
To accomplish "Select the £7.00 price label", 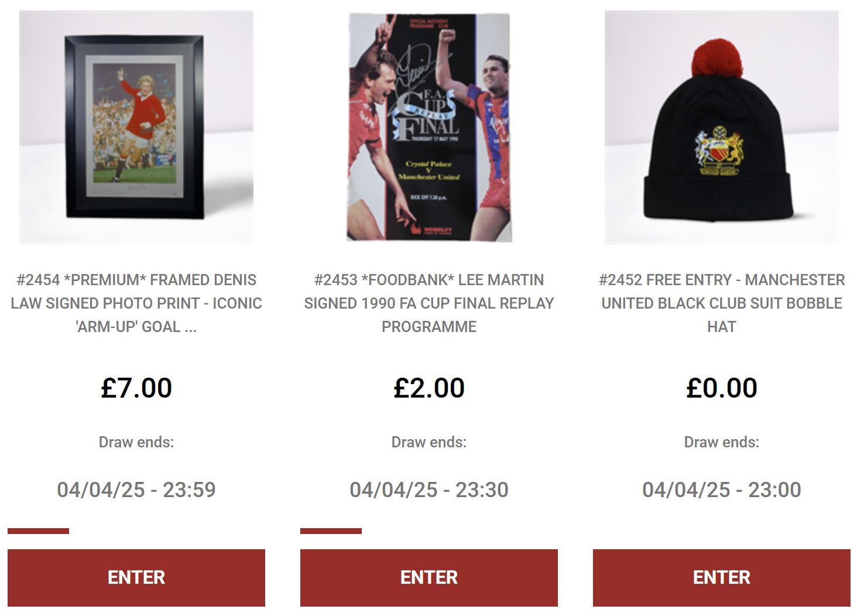I will click(x=136, y=388).
